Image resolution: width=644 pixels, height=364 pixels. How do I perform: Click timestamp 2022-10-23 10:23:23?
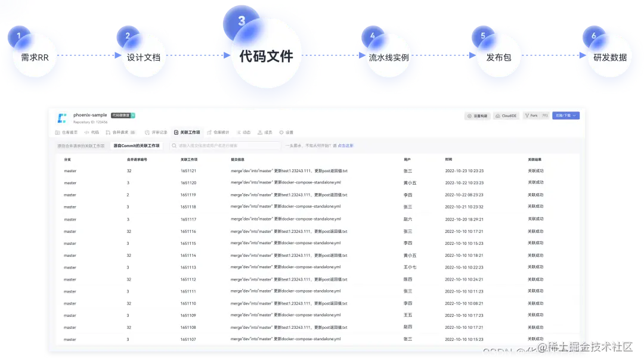(x=464, y=171)
